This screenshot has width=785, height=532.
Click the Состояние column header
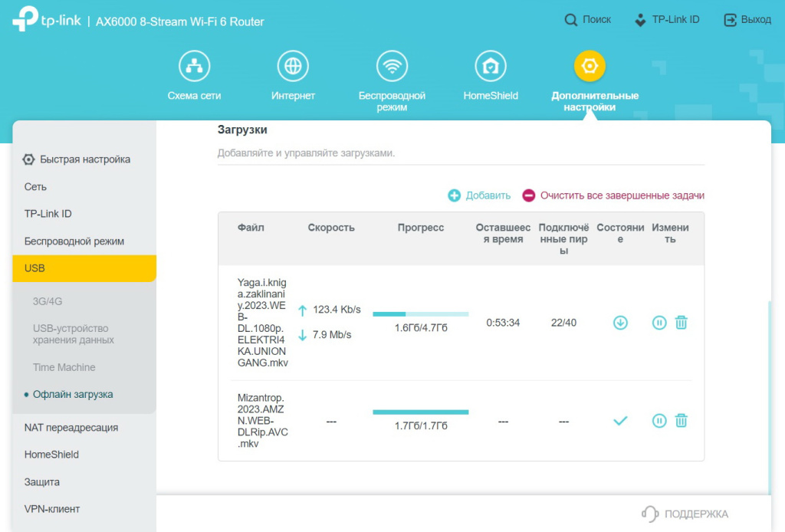[x=620, y=233]
